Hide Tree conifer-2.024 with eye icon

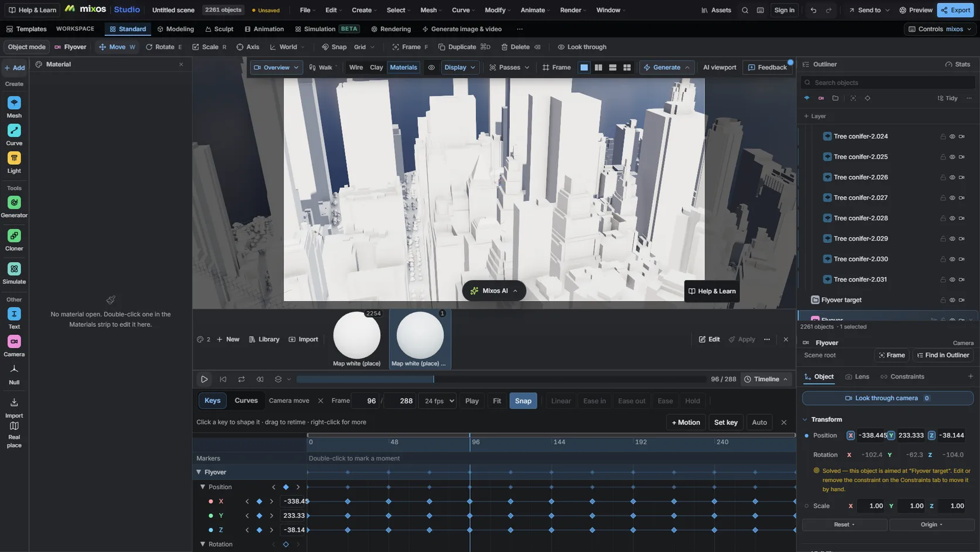coord(952,137)
